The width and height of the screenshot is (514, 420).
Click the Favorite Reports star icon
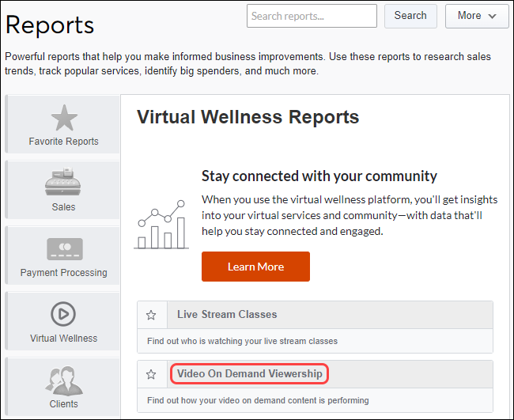click(64, 118)
